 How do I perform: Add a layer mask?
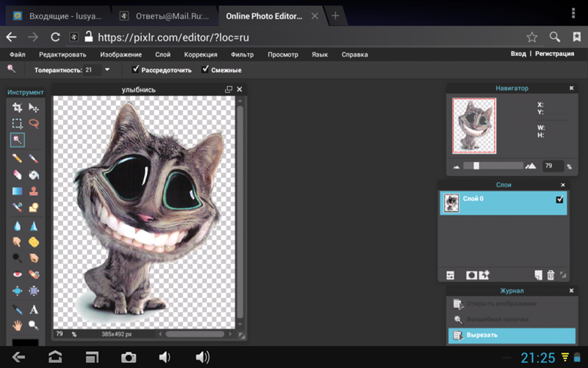point(471,275)
